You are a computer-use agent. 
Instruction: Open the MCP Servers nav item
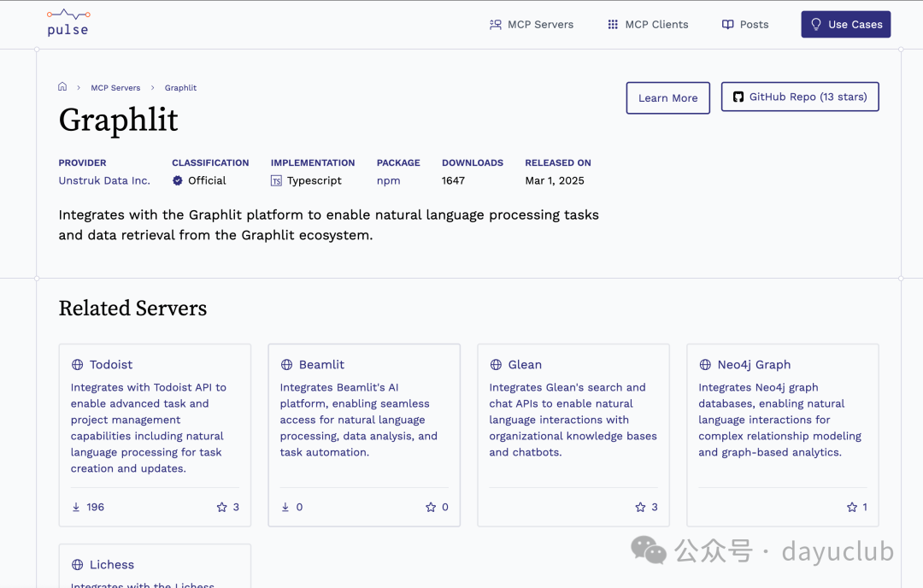(x=531, y=25)
